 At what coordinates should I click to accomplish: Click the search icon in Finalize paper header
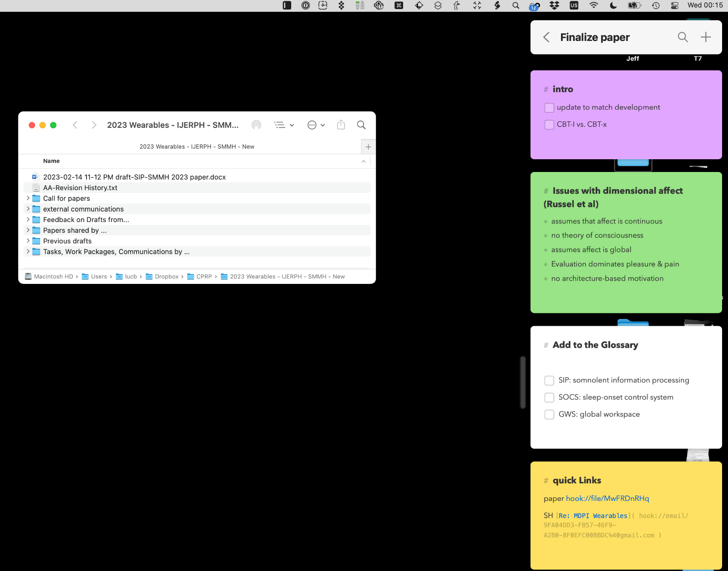coord(682,37)
